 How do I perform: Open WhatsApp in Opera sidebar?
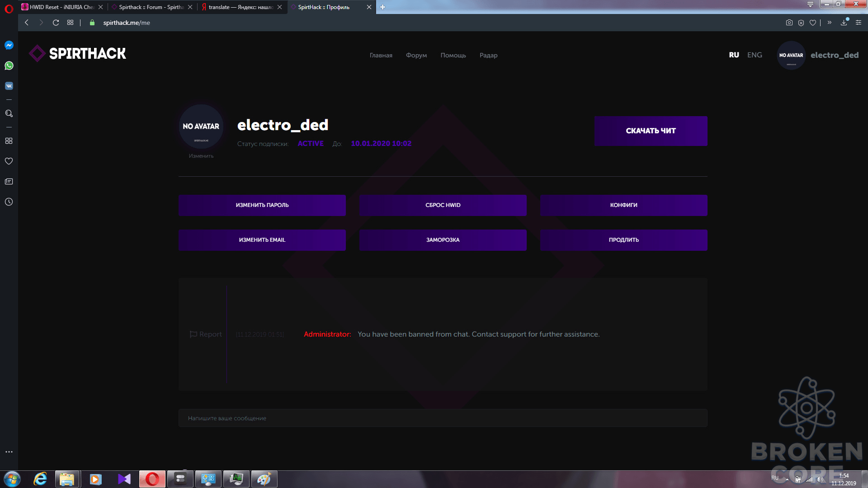(x=9, y=66)
